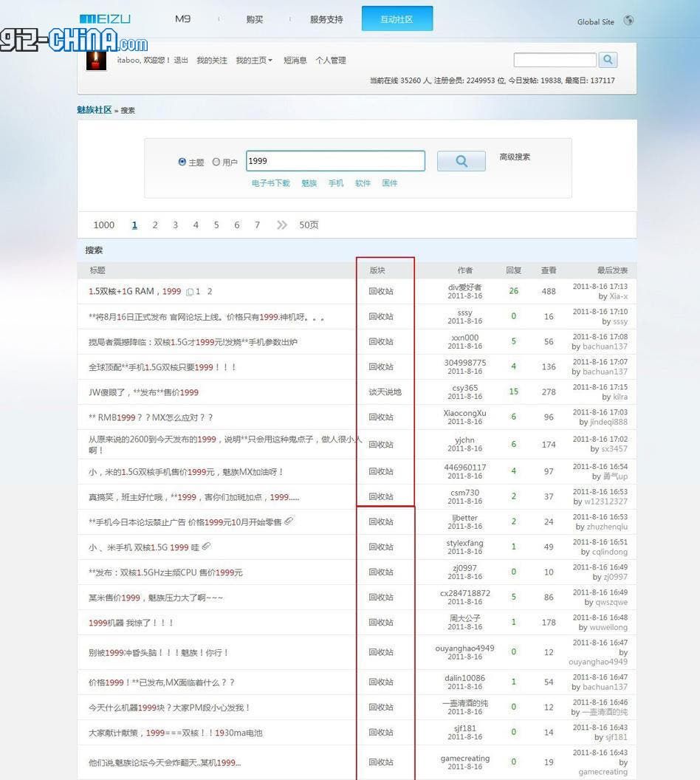Open 短消息 menu item
The height and width of the screenshot is (780, 700).
pyautogui.click(x=295, y=60)
